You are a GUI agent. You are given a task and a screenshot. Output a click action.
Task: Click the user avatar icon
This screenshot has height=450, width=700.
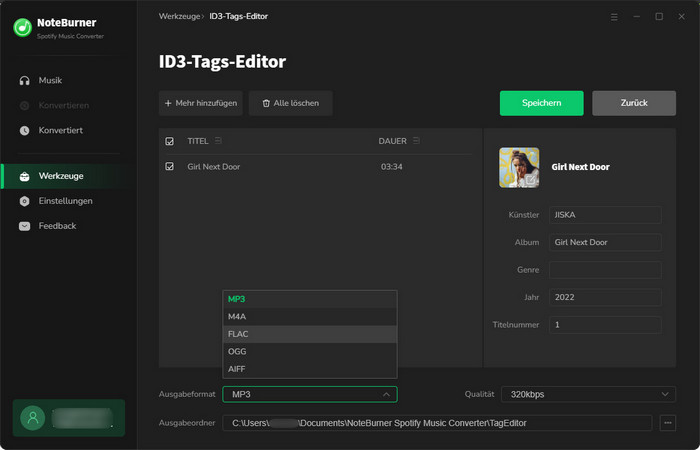[33, 418]
